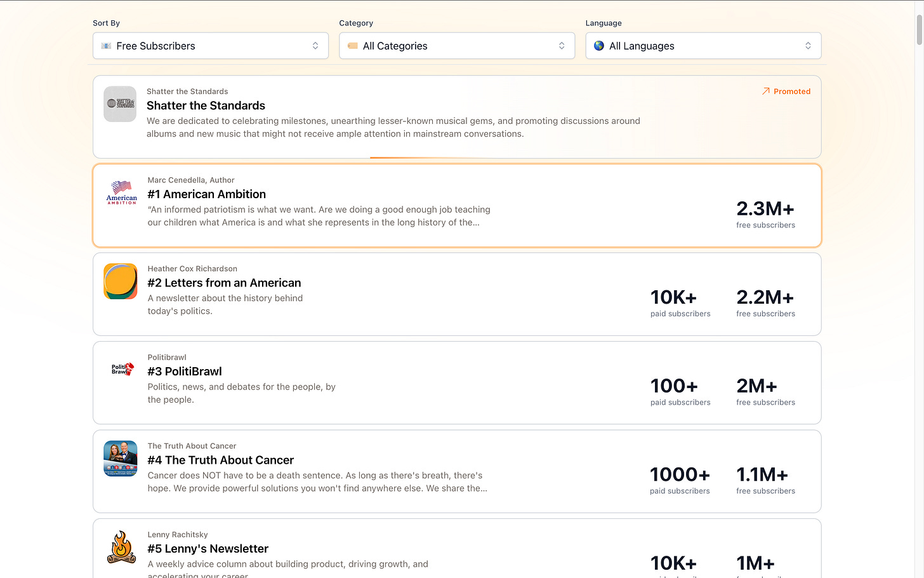The width and height of the screenshot is (924, 578).
Task: Click the globe icon beside All Languages
Action: 599,46
